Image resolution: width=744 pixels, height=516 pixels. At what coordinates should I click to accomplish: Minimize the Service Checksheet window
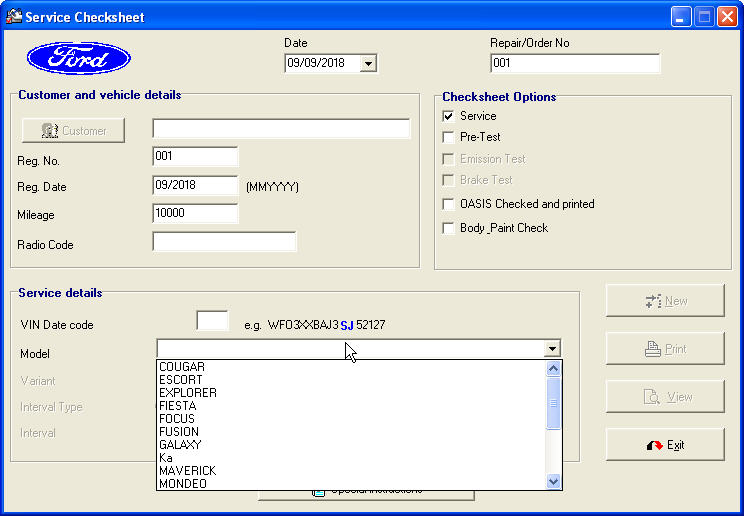681,17
